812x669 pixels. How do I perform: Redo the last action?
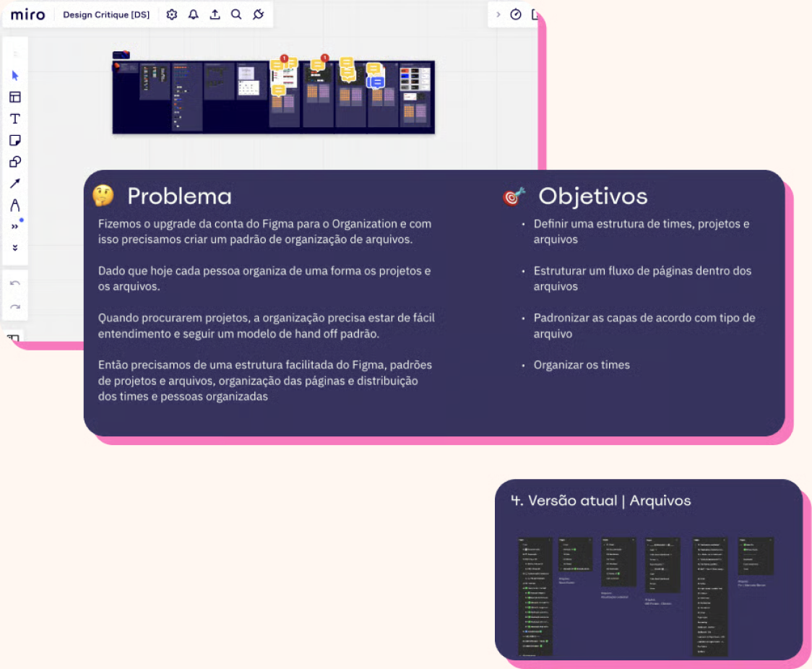tap(15, 307)
